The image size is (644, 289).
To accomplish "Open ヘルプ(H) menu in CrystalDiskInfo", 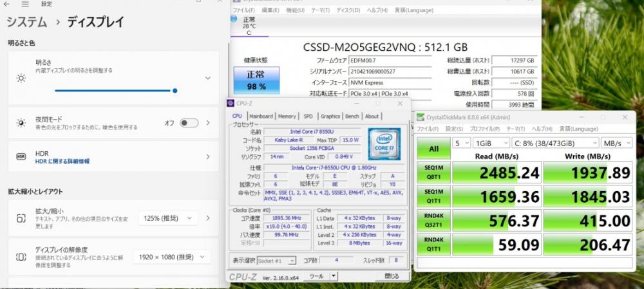I will (377, 10).
